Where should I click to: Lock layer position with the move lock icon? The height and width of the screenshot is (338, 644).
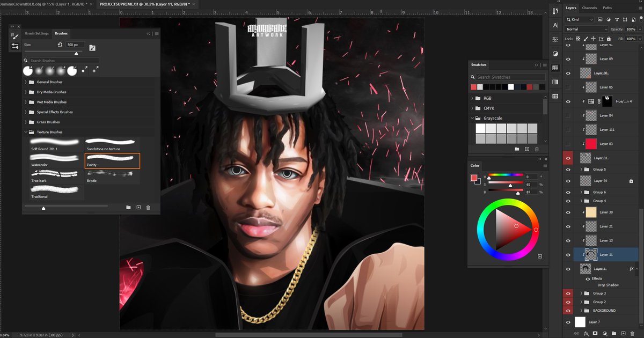coord(594,39)
